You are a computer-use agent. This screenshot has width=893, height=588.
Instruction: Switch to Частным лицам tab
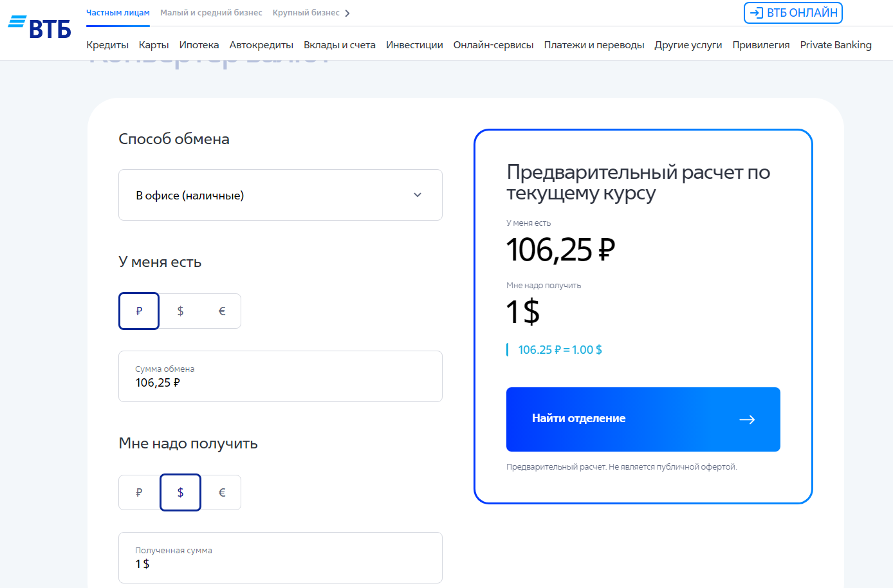[118, 13]
